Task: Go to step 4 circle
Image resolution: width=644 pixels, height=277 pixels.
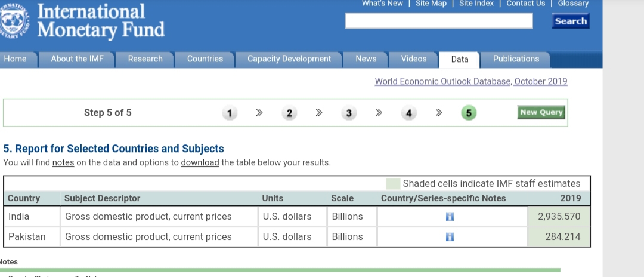Action: point(408,113)
